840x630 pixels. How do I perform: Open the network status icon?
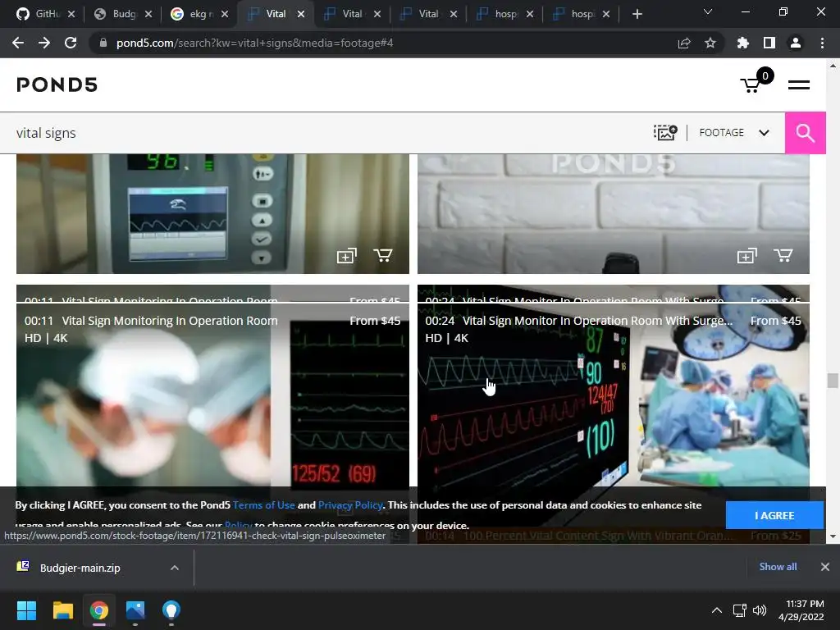pos(740,610)
